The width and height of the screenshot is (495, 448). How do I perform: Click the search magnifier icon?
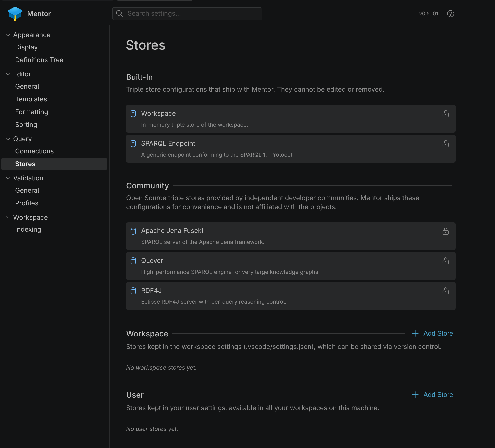tap(120, 13)
